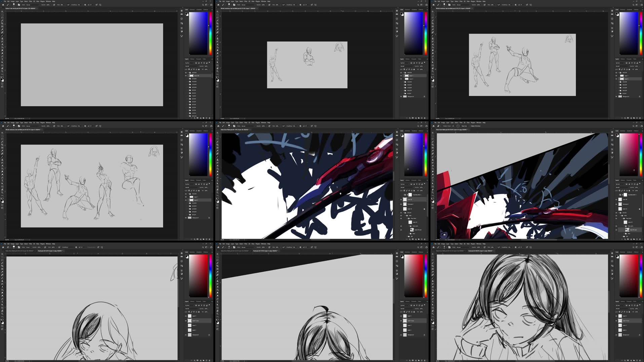Open the Filter menu in top-left window
644x362 pixels.
(x=30, y=1)
